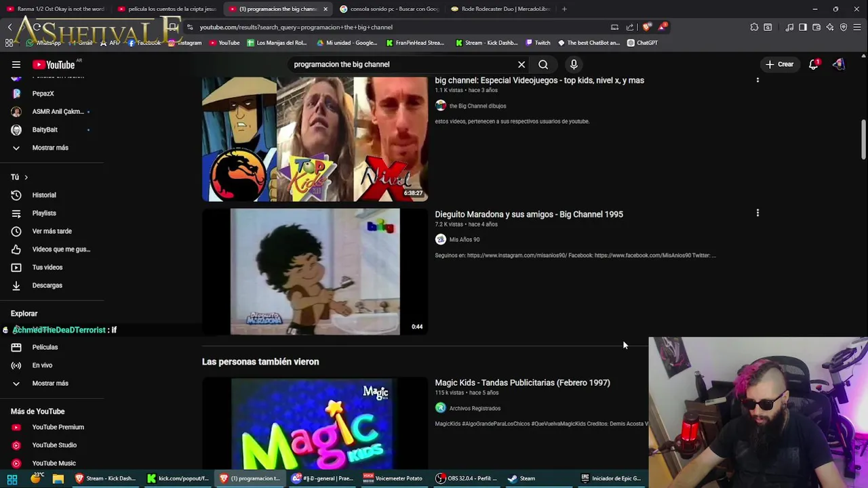The height and width of the screenshot is (488, 868).
Task: Go to the YouTube home logo
Action: [x=54, y=64]
